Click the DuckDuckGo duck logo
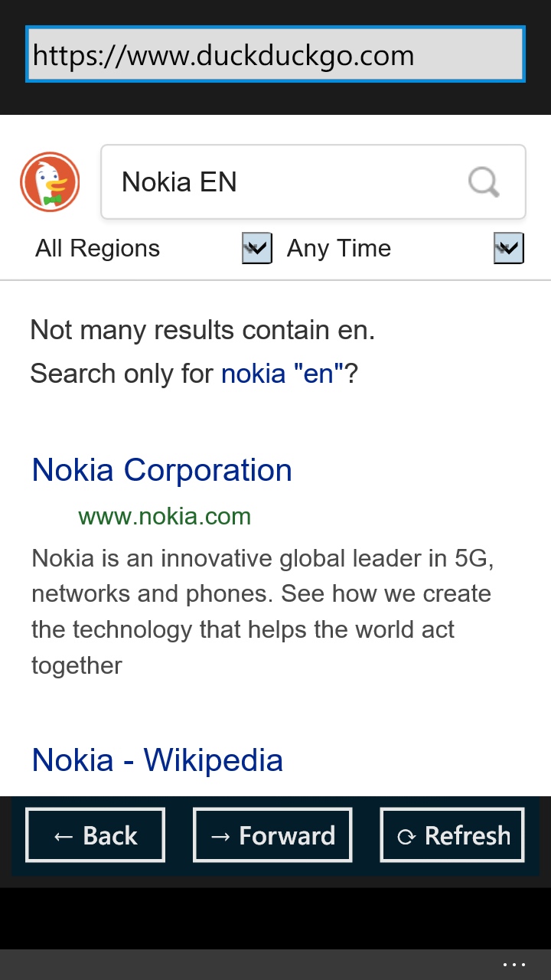 (x=50, y=182)
